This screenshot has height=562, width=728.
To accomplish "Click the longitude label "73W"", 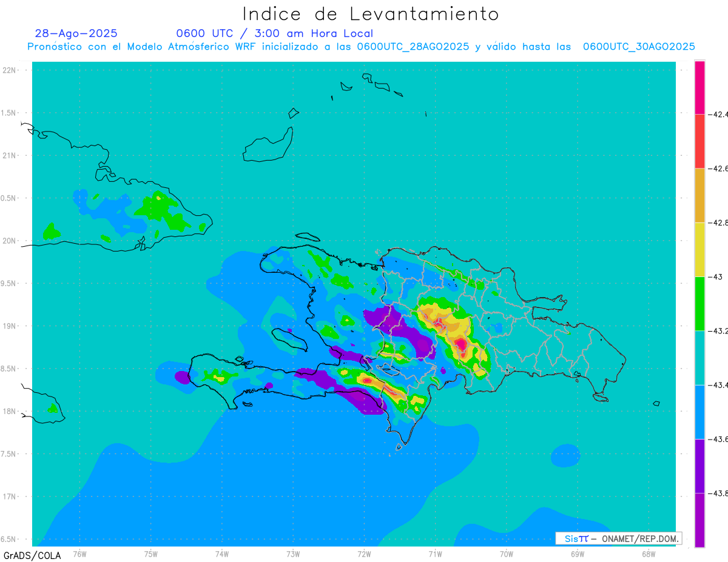I will pyautogui.click(x=293, y=554).
